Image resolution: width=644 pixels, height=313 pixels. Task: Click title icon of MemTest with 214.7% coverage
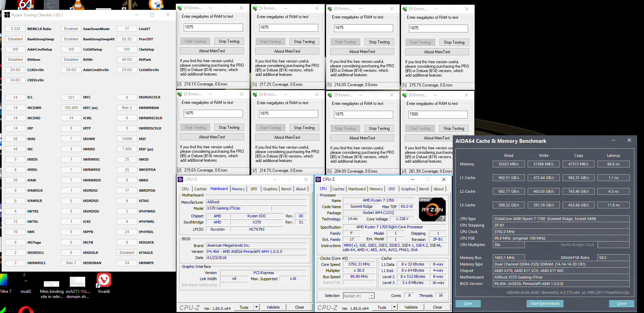(x=255, y=94)
